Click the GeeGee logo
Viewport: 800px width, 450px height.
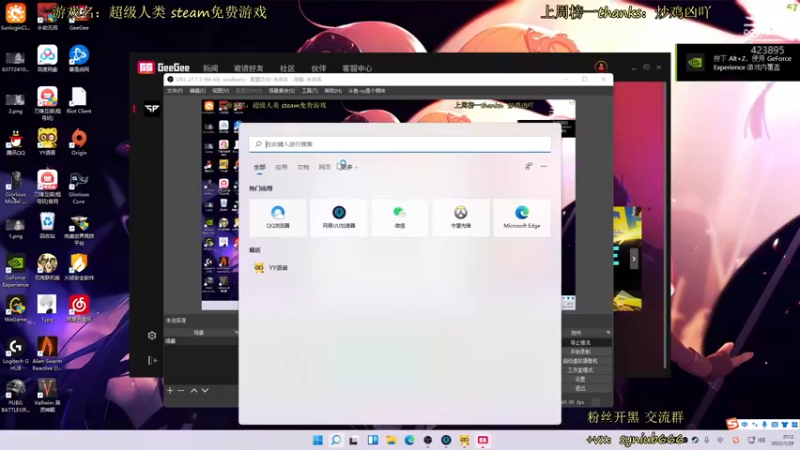point(164,67)
